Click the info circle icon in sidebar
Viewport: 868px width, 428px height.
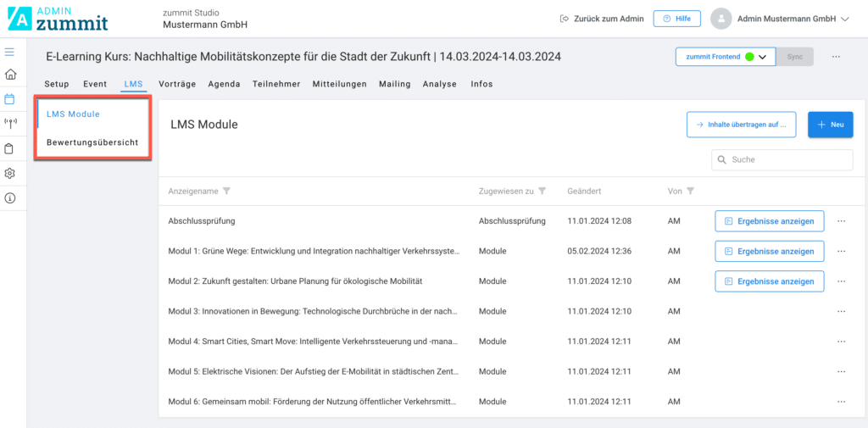pos(10,198)
